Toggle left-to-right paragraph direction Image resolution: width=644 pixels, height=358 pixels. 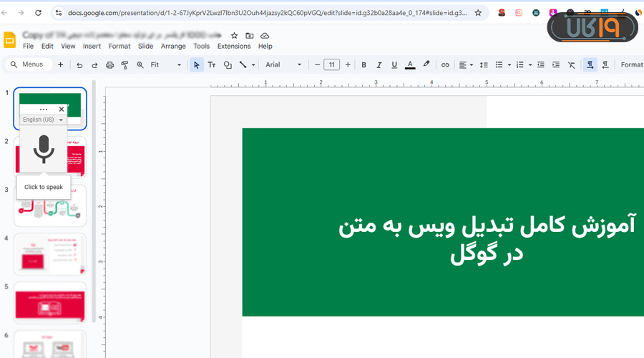point(590,65)
